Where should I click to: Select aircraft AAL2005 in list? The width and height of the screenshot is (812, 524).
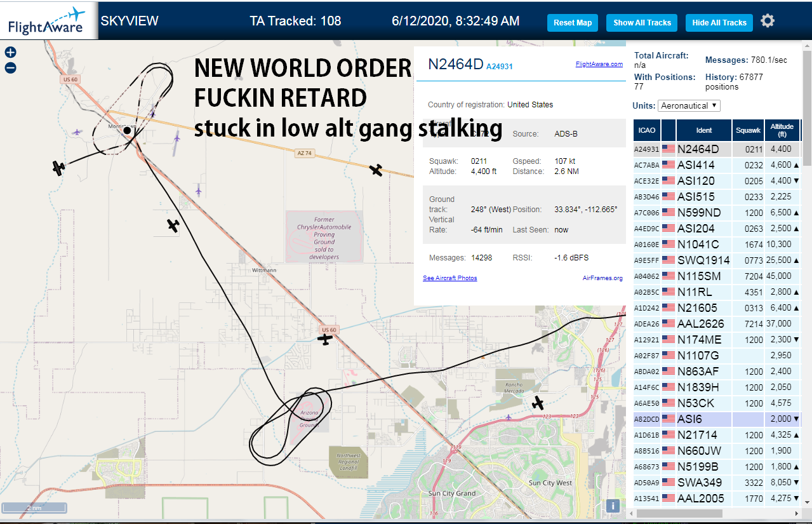[x=717, y=499]
